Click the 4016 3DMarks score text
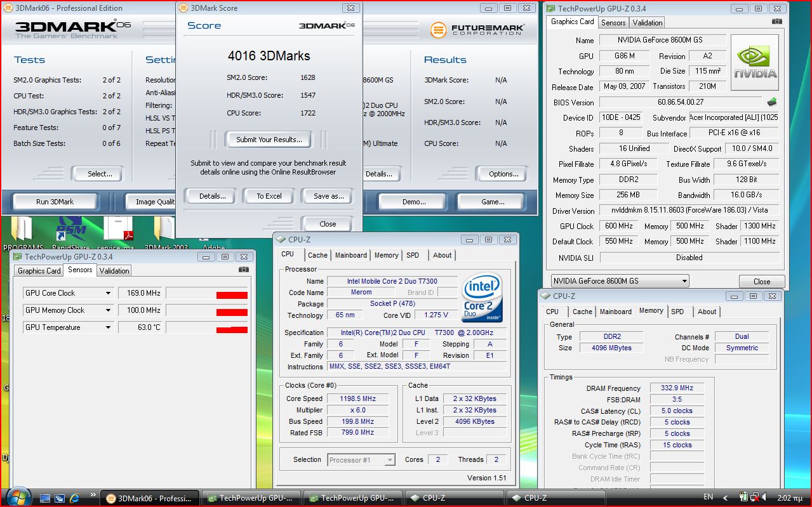The height and width of the screenshot is (507, 812). click(x=269, y=56)
